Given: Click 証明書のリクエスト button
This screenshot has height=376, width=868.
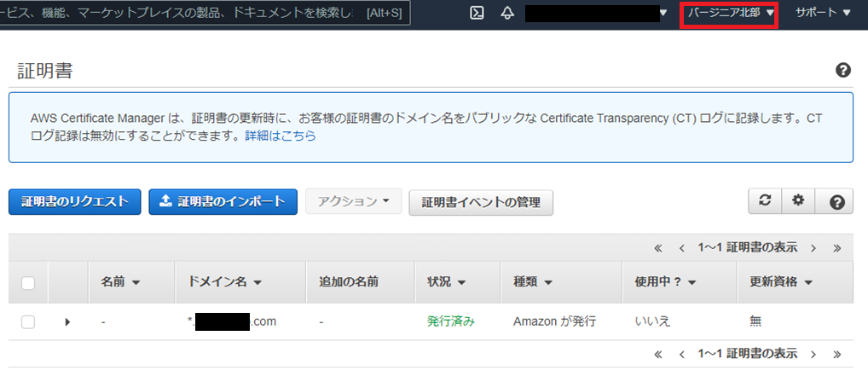Looking at the screenshot, I should pos(75,202).
